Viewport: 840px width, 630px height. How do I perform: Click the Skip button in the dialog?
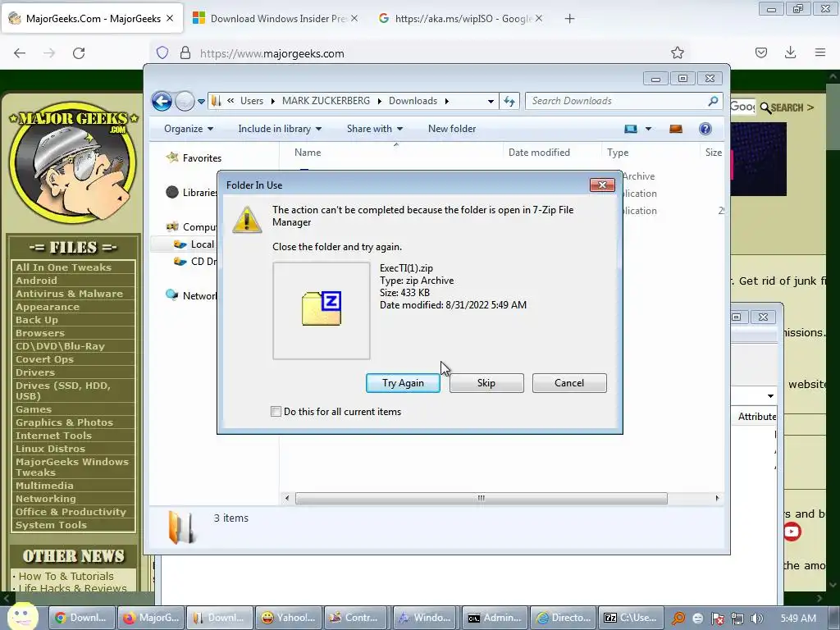486,383
